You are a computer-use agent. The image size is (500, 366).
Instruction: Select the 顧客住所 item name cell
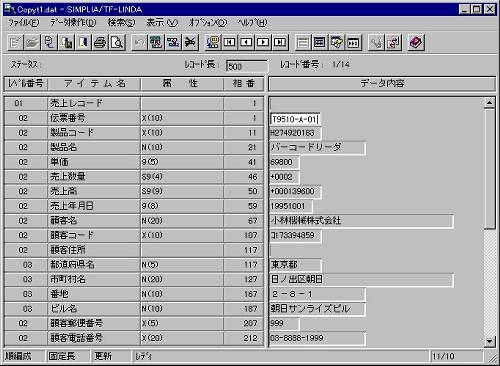[94, 250]
